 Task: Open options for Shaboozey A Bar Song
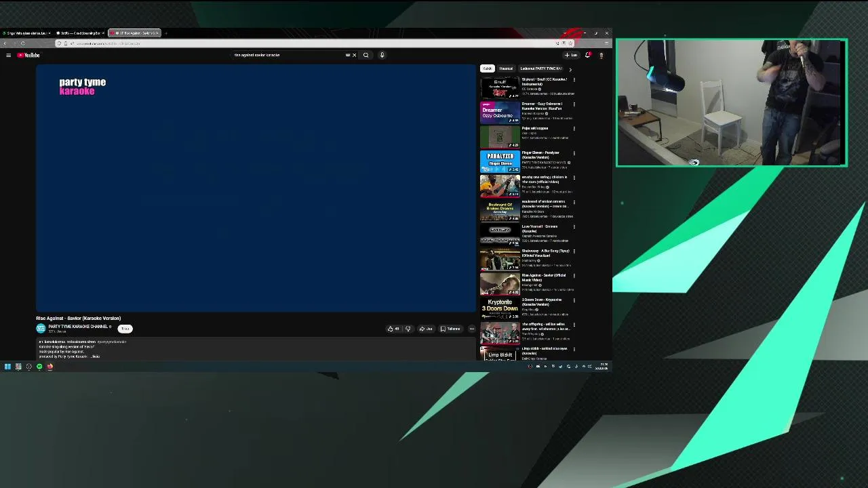(574, 251)
